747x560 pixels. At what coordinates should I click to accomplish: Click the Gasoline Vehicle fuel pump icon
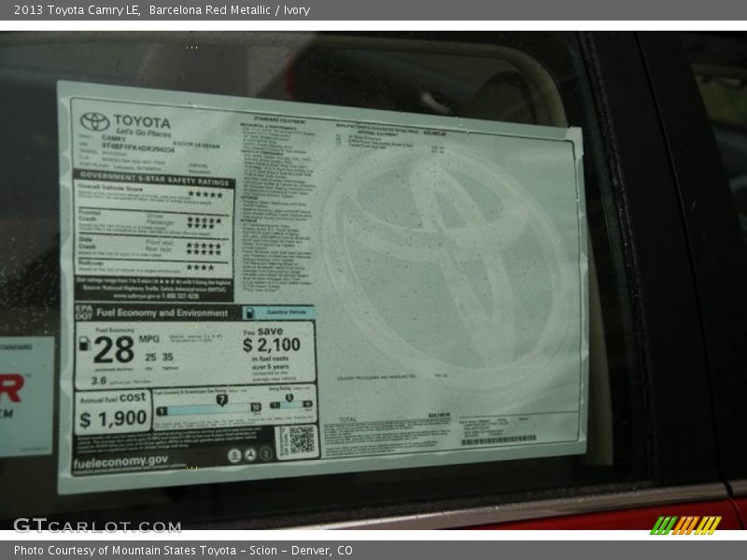pyautogui.click(x=250, y=314)
